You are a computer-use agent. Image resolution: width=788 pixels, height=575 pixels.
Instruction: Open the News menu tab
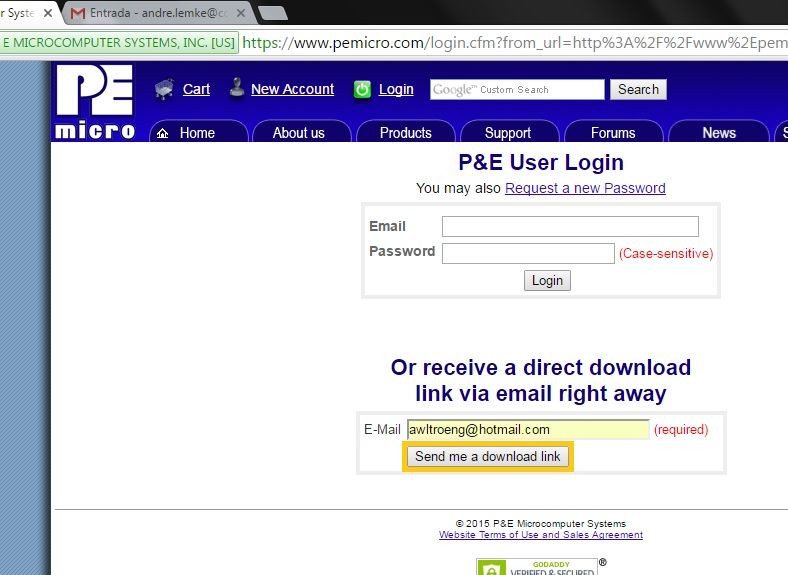click(x=719, y=133)
